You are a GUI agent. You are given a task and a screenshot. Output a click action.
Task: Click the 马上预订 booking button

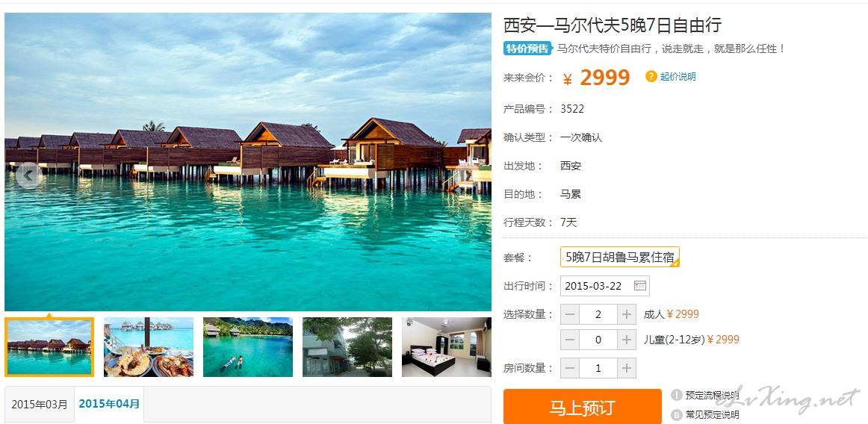coord(583,408)
